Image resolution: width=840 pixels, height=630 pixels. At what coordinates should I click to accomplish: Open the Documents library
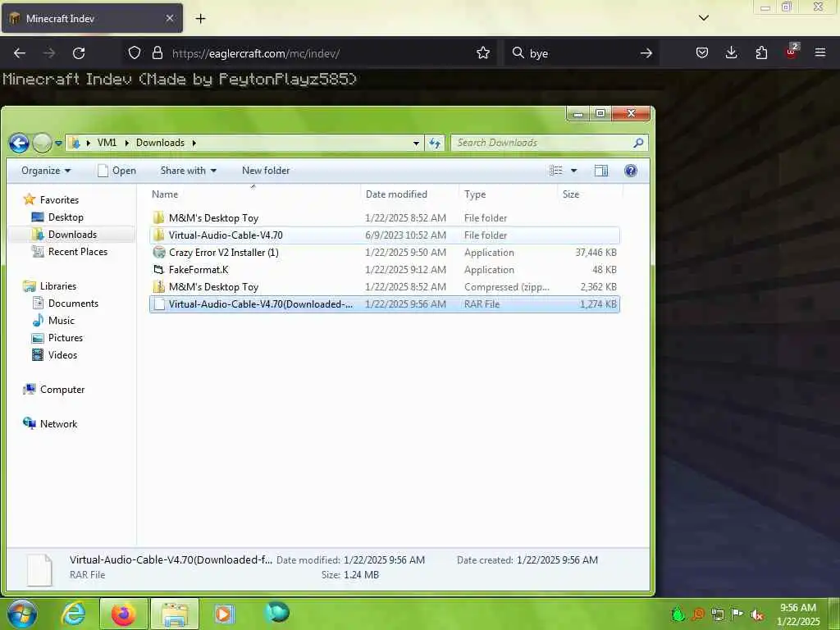(x=66, y=304)
